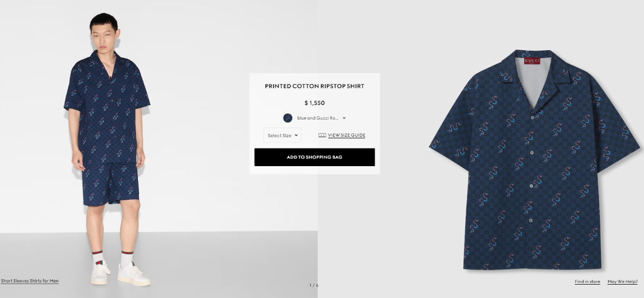The image size is (644, 298).
Task: Select the round blue color swatch
Action: pyautogui.click(x=288, y=118)
